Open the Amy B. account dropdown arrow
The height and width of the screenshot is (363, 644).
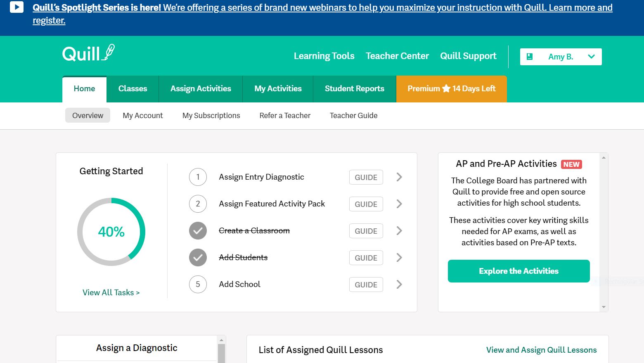point(591,57)
